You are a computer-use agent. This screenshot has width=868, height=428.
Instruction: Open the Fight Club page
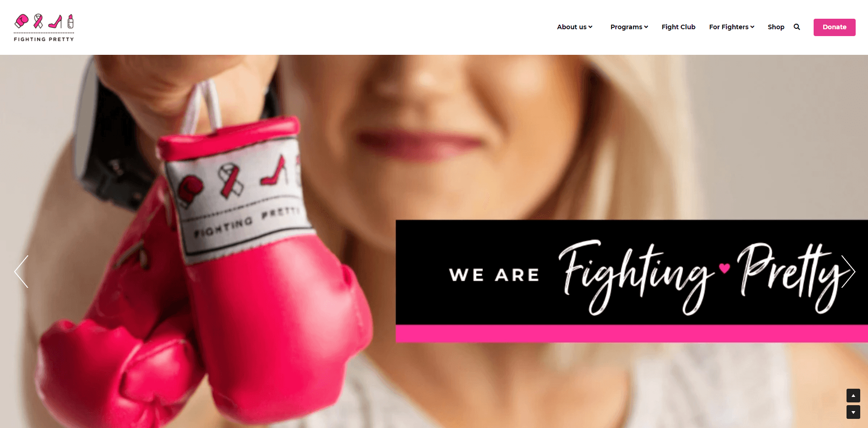click(x=678, y=27)
